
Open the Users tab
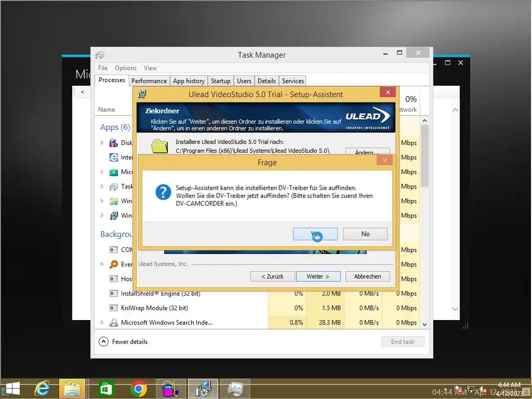tap(244, 81)
